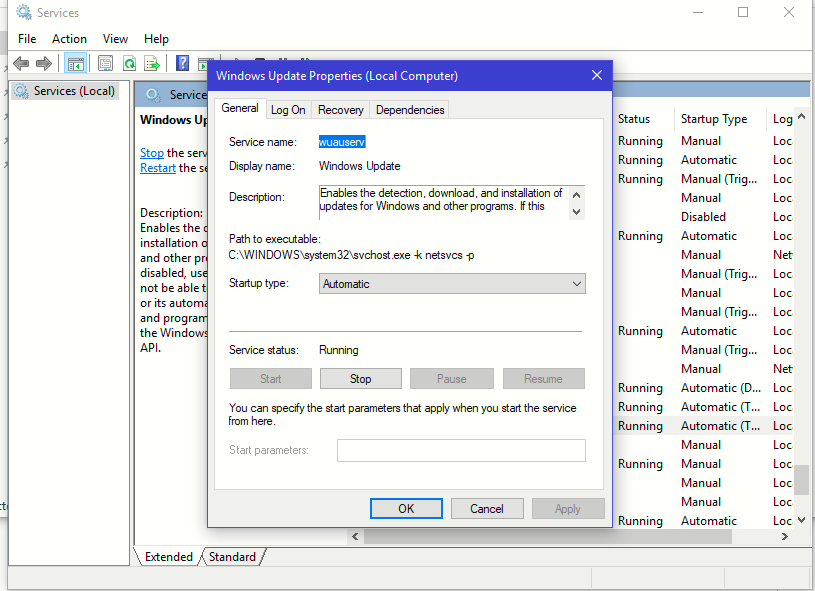Click the Stop button in the dialog
The image size is (815, 591).
(360, 379)
